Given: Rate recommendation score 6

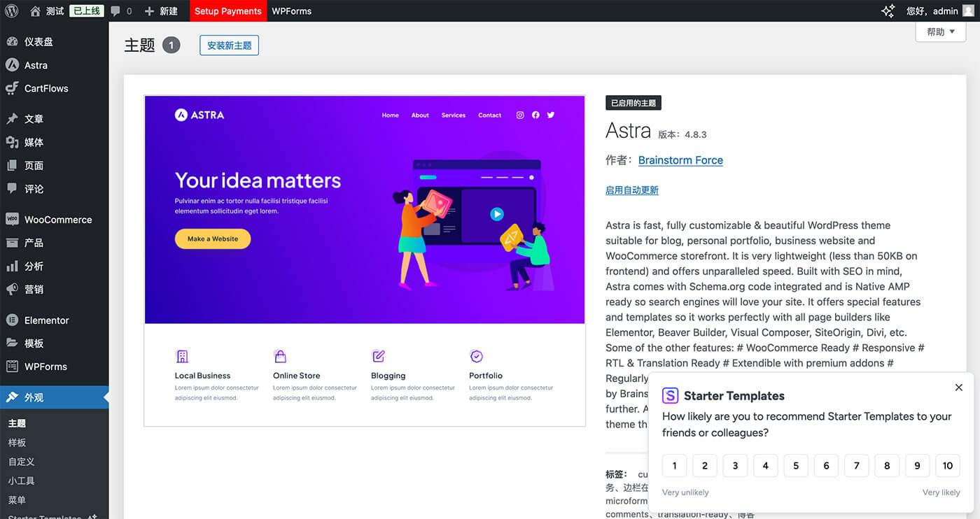Looking at the screenshot, I should 826,466.
